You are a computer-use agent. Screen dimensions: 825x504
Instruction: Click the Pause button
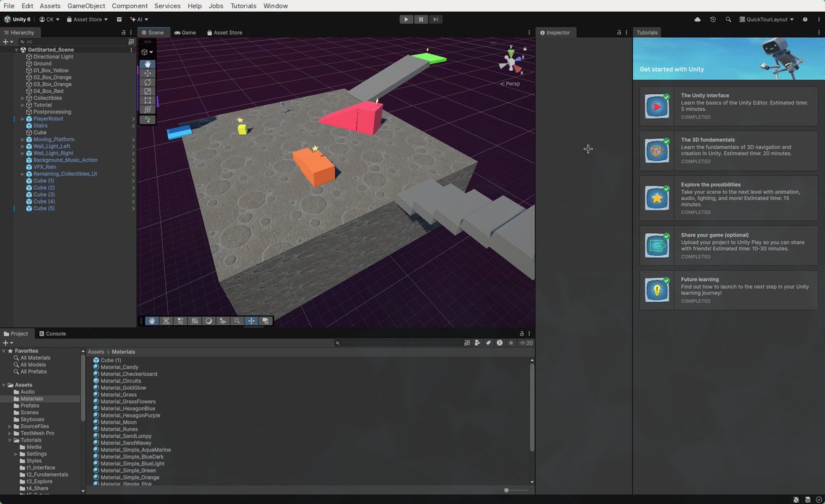tap(421, 19)
